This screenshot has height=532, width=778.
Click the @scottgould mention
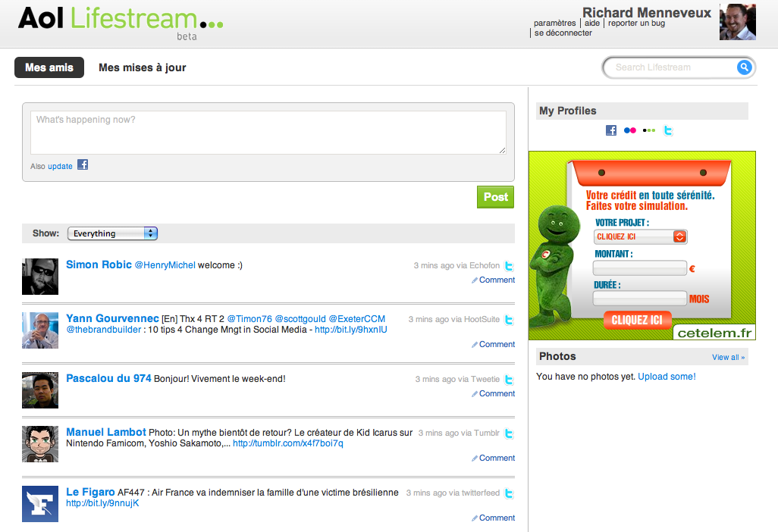click(x=301, y=319)
